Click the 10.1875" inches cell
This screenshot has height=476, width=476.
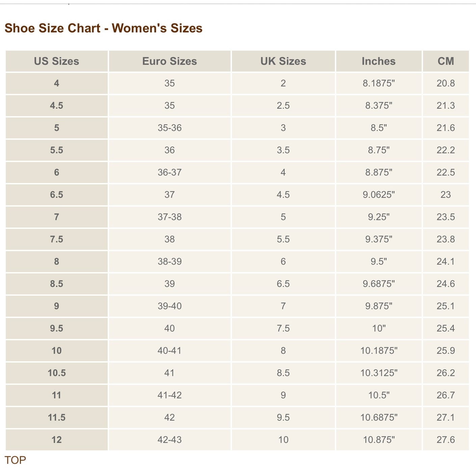coord(379,350)
